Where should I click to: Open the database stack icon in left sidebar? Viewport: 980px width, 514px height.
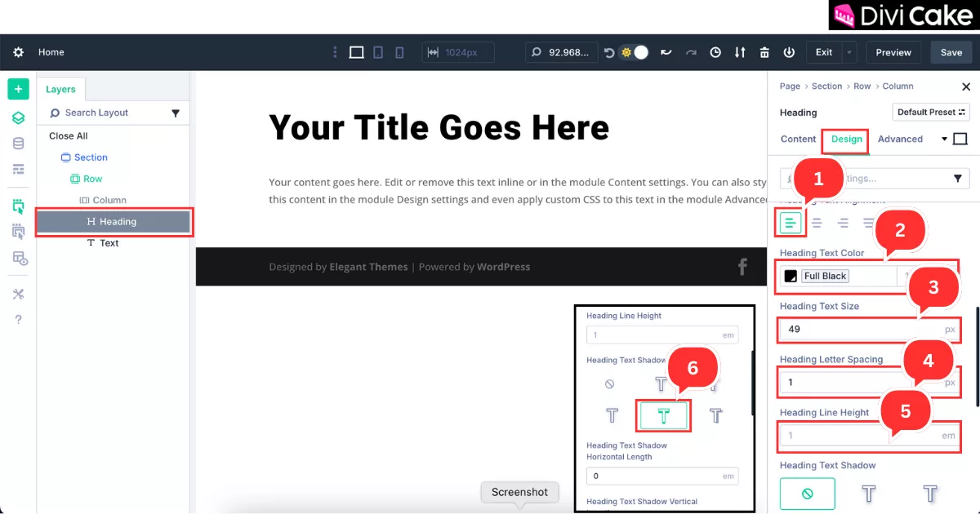18,144
